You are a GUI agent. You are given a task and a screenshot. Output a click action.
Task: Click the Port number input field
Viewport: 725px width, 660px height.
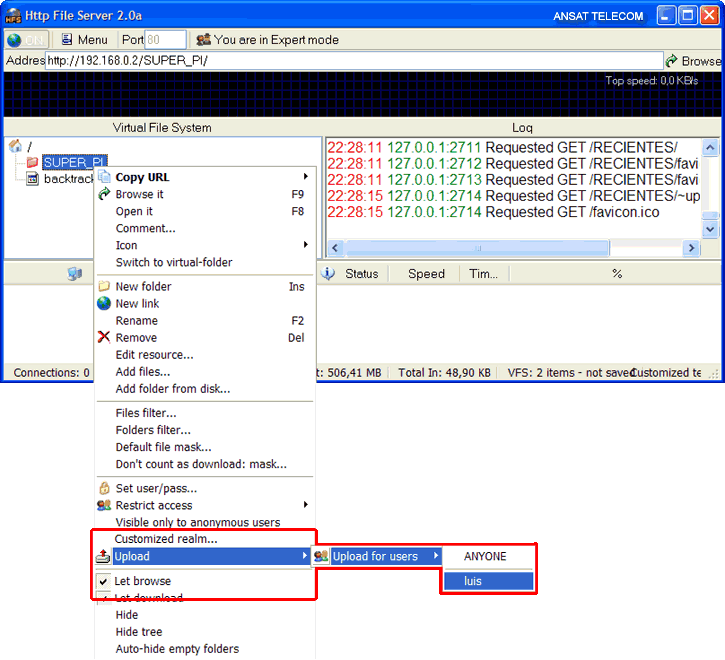(165, 40)
